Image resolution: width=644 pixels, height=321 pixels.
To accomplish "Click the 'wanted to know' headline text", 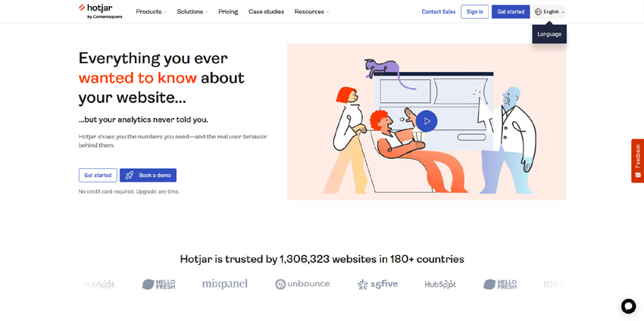I will [x=138, y=78].
